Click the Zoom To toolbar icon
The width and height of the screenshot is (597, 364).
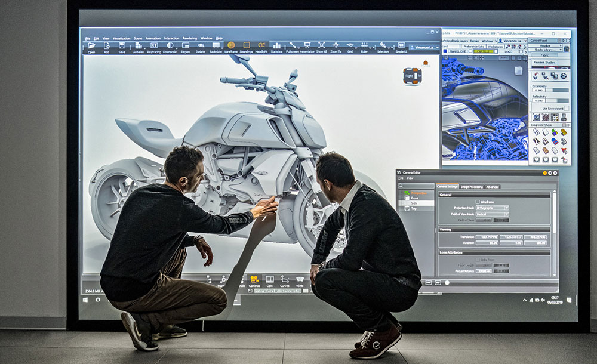tap(336, 46)
